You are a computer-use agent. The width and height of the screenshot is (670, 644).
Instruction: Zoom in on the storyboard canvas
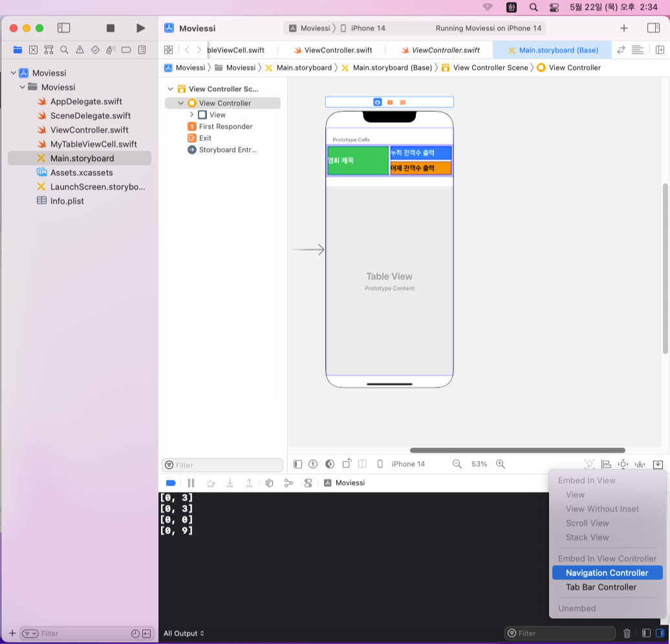501,464
